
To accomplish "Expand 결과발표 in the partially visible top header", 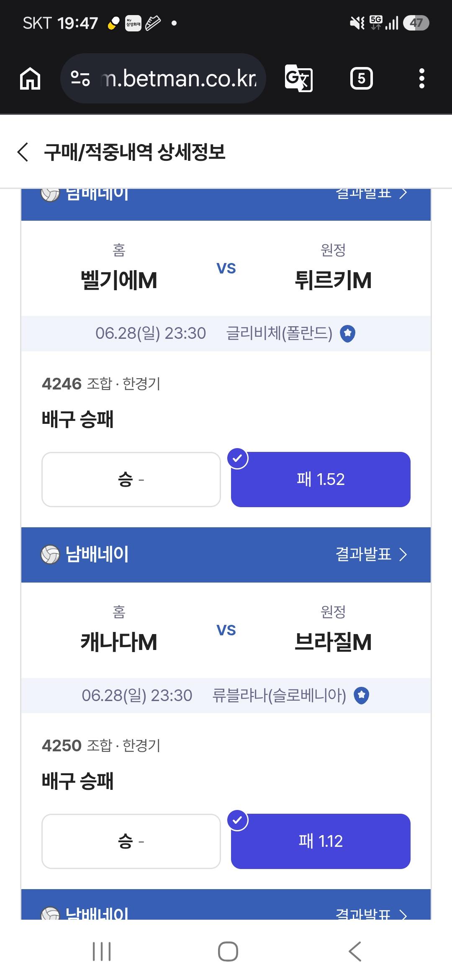I will [371, 193].
